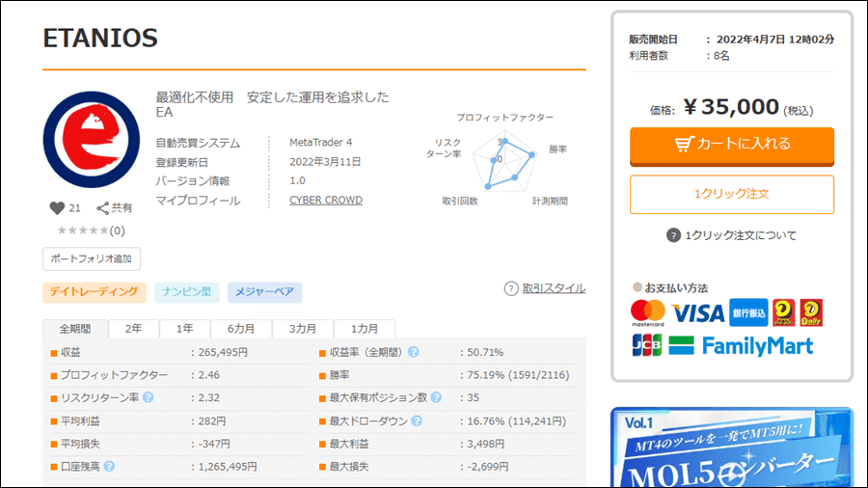
Task: Open the CYBER CROWD profile link
Action: pos(326,201)
